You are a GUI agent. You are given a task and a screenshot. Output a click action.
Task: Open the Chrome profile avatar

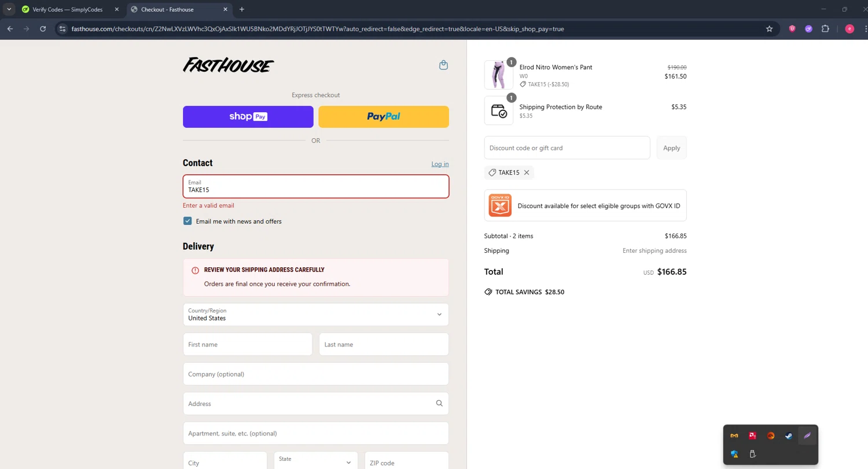tap(849, 29)
